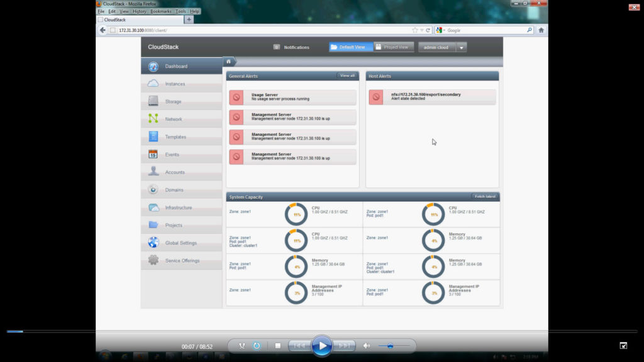Click the search magnifier in the Google box

tap(530, 30)
